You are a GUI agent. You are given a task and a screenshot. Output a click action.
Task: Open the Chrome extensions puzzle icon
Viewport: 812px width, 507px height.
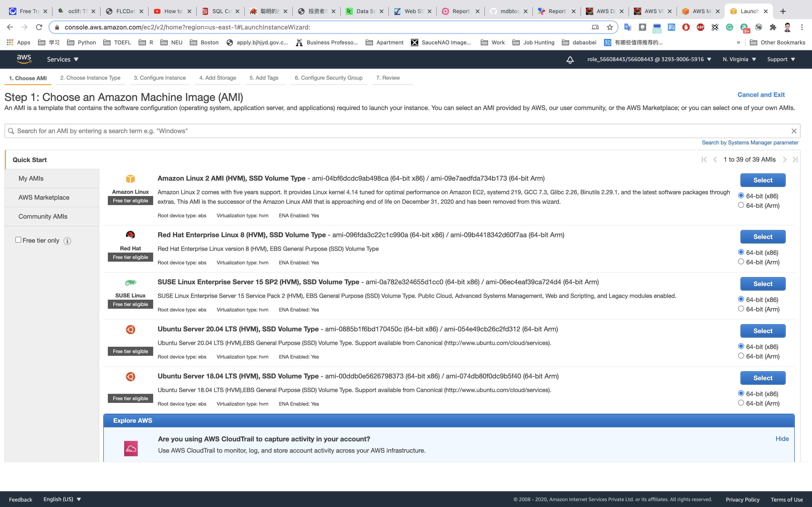click(773, 27)
